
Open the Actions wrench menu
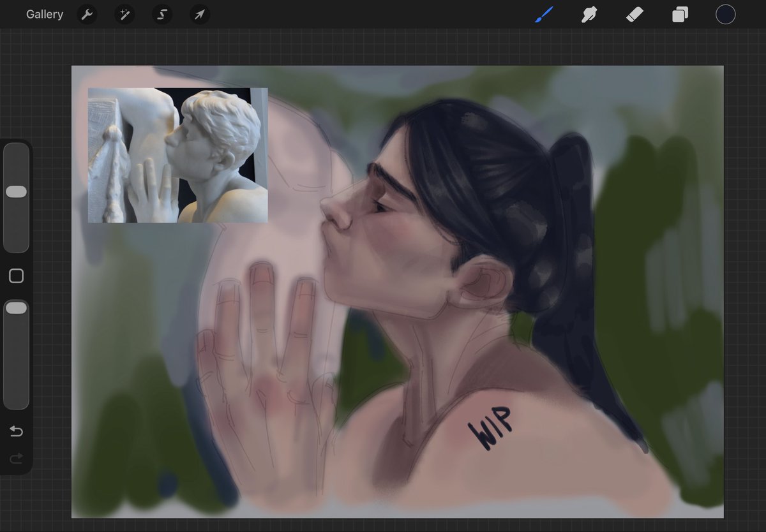click(87, 14)
